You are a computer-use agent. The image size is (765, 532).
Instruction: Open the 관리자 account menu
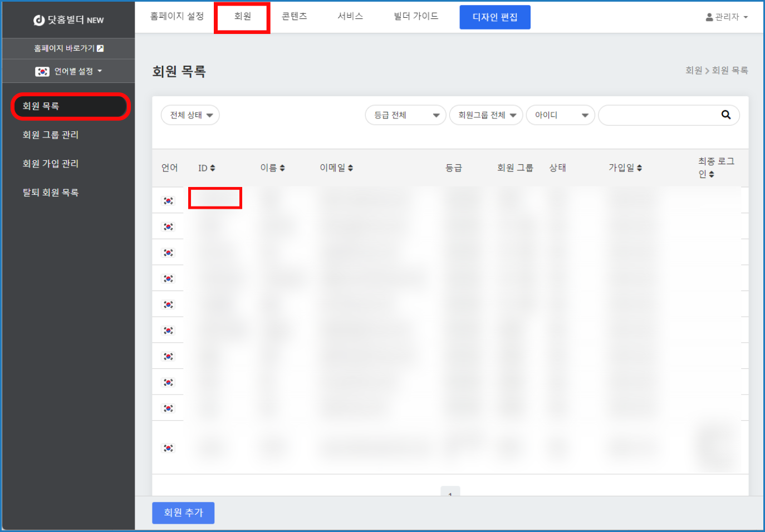click(727, 17)
